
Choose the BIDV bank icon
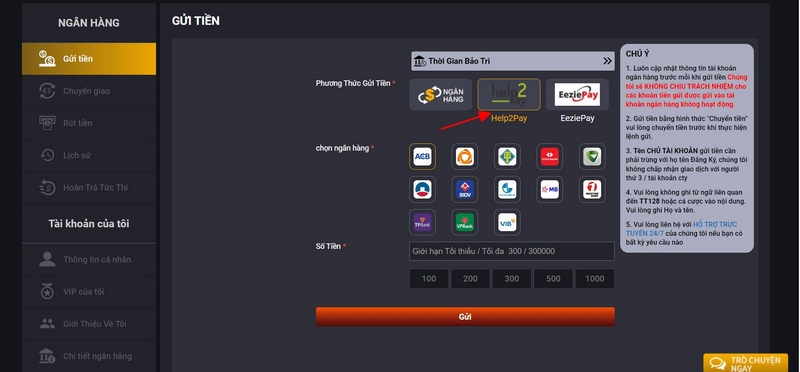[465, 189]
